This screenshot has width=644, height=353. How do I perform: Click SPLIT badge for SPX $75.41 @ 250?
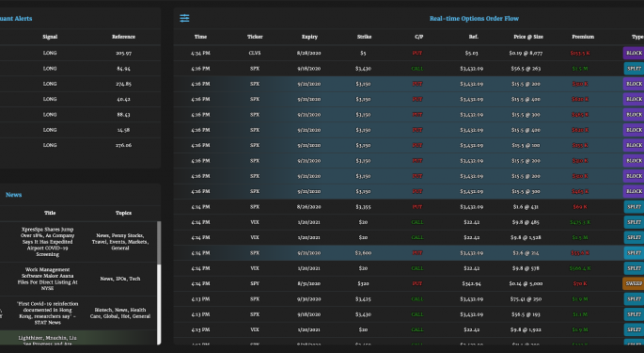[x=634, y=298]
